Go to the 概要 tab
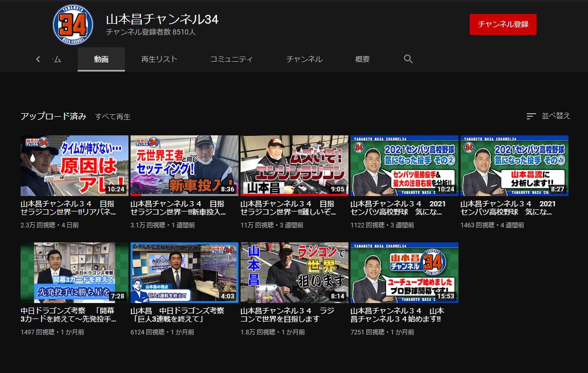Viewport: 588px width, 373px height. pyautogui.click(x=362, y=59)
